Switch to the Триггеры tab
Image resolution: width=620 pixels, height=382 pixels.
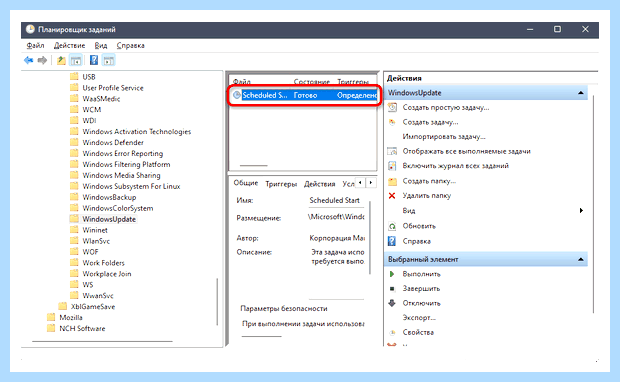click(x=281, y=184)
